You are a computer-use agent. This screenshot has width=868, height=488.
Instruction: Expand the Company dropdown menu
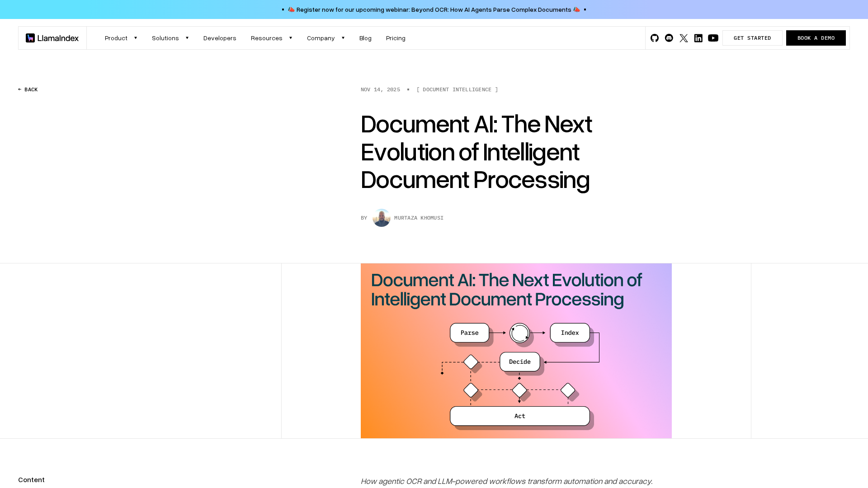325,38
